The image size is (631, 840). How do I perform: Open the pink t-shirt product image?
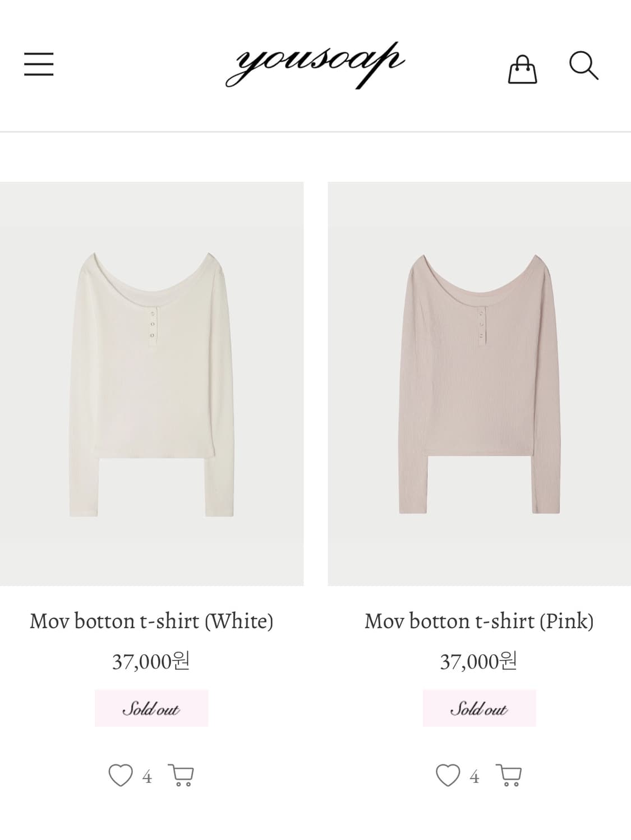[479, 384]
